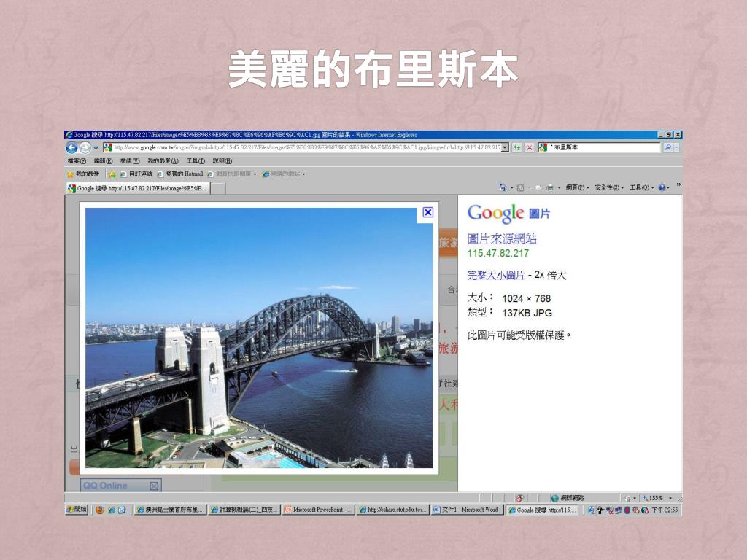Switch to 計算機概論(二)_四技 taskbar window
Screen dimensions: 747x560
244,510
